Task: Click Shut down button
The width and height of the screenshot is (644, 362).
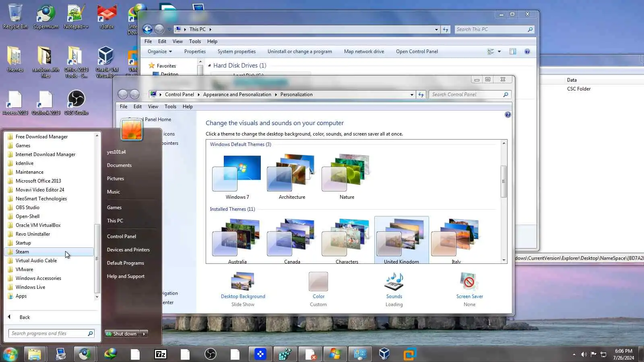Action: click(x=123, y=334)
